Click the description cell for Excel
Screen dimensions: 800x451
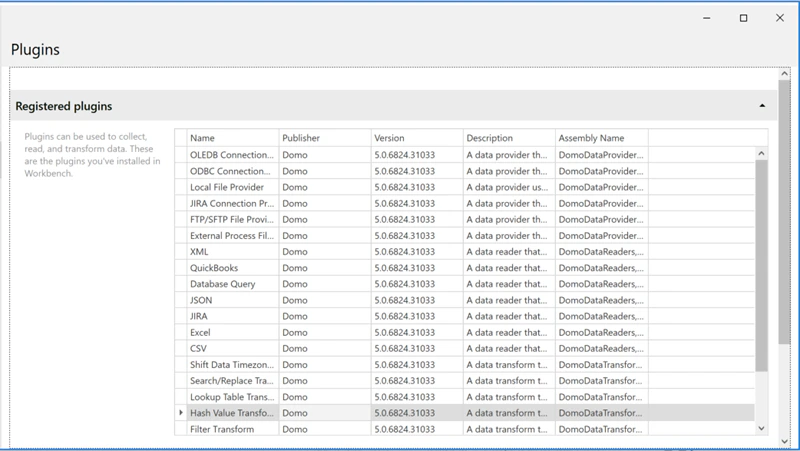point(509,332)
